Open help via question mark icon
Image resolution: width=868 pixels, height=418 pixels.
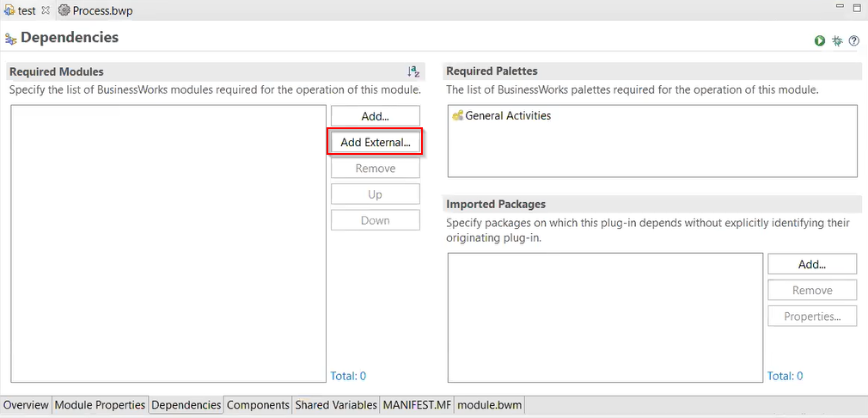click(853, 40)
